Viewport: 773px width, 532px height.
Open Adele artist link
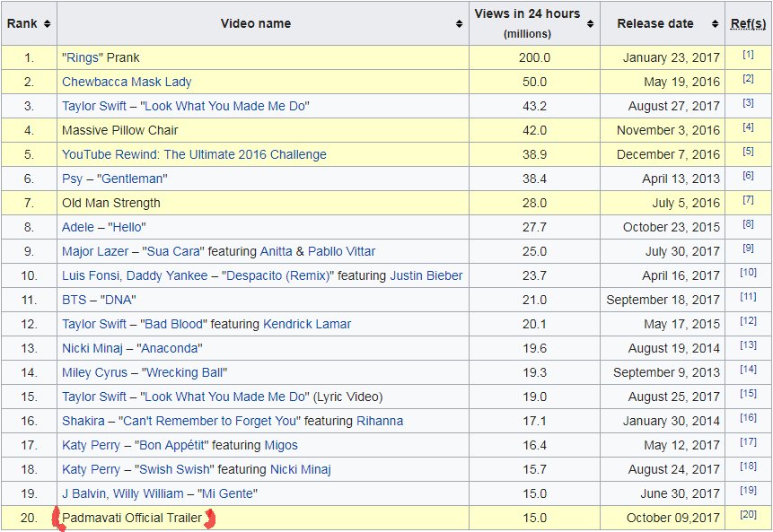click(78, 227)
